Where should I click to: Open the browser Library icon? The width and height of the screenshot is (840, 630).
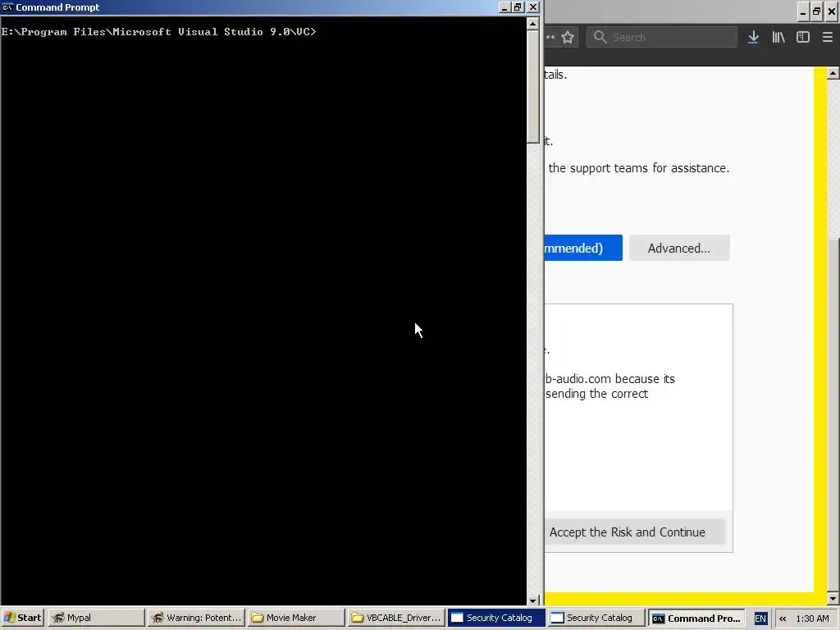[x=778, y=38]
